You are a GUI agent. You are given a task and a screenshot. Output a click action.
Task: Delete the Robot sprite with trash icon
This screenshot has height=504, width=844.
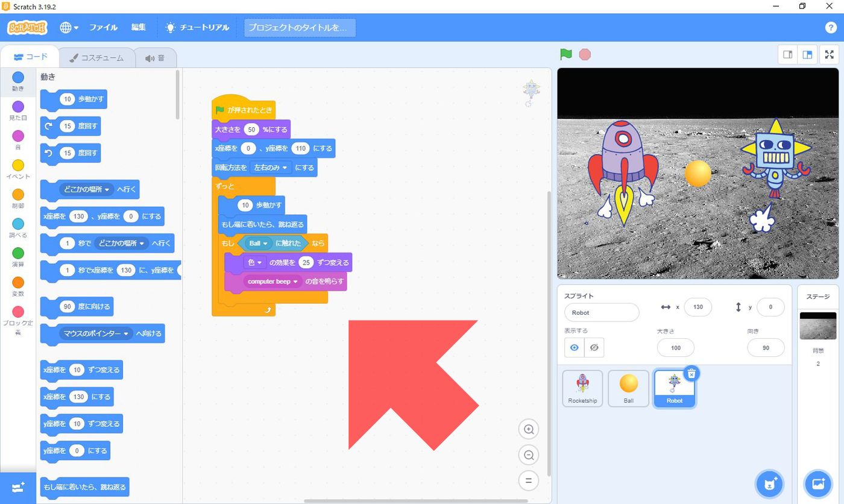click(x=692, y=373)
